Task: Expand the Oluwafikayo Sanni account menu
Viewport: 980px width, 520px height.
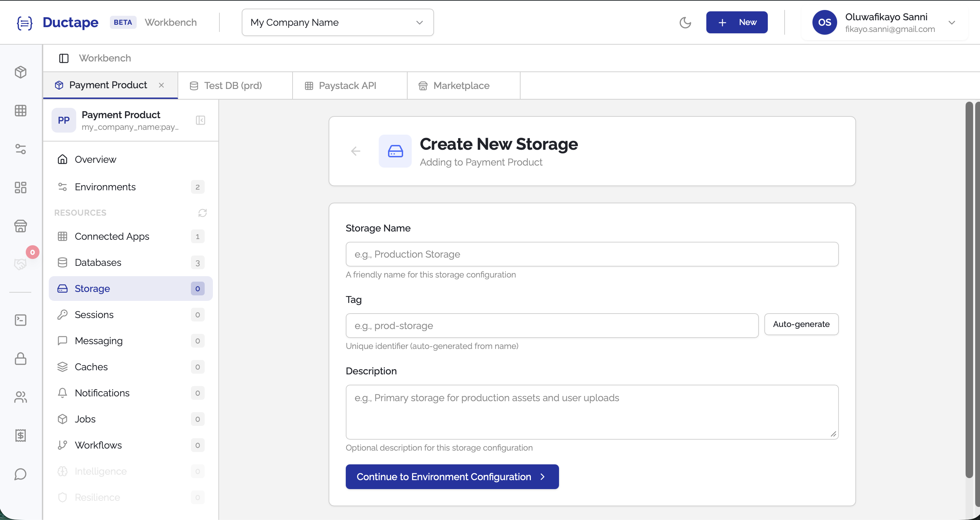Action: pos(951,22)
